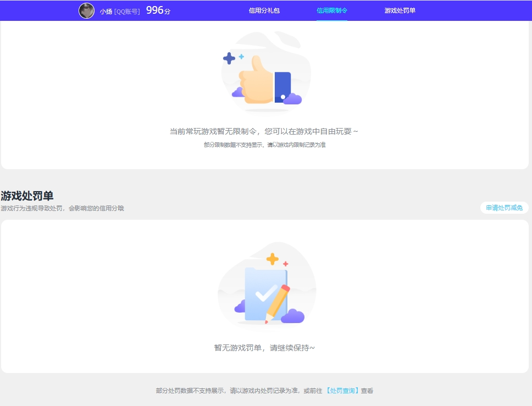This screenshot has width=532, height=406.
Task: Click text 暂无游戏罚单，请继续保持
Action: click(x=264, y=348)
